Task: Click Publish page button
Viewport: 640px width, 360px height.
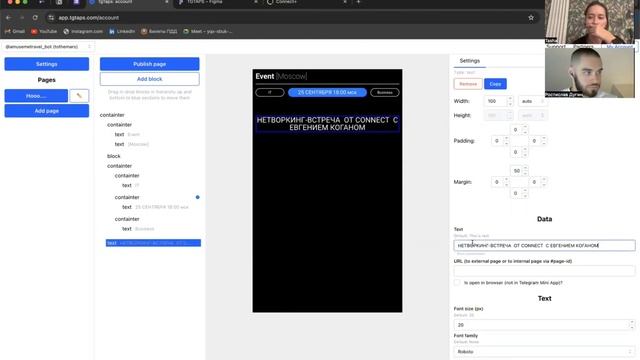Action: tap(149, 64)
